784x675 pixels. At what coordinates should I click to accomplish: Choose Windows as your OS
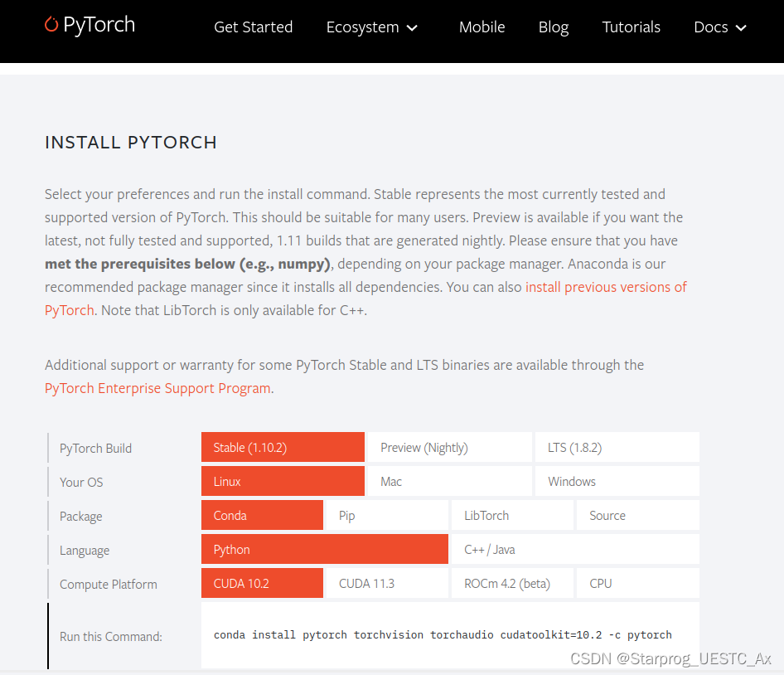[617, 481]
